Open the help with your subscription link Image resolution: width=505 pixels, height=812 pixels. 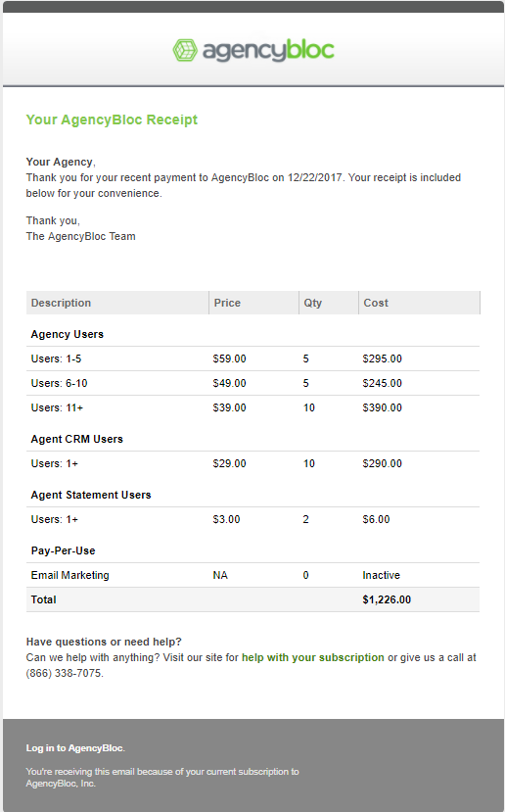312,657
